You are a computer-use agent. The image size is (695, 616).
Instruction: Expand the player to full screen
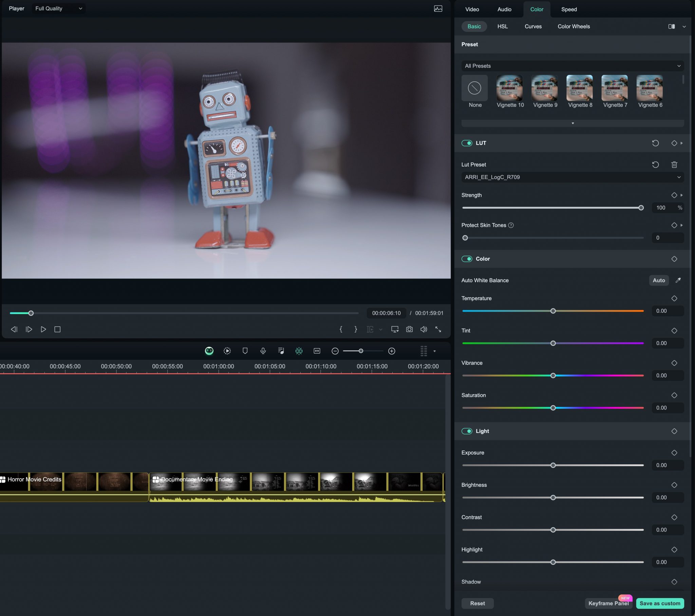[438, 329]
